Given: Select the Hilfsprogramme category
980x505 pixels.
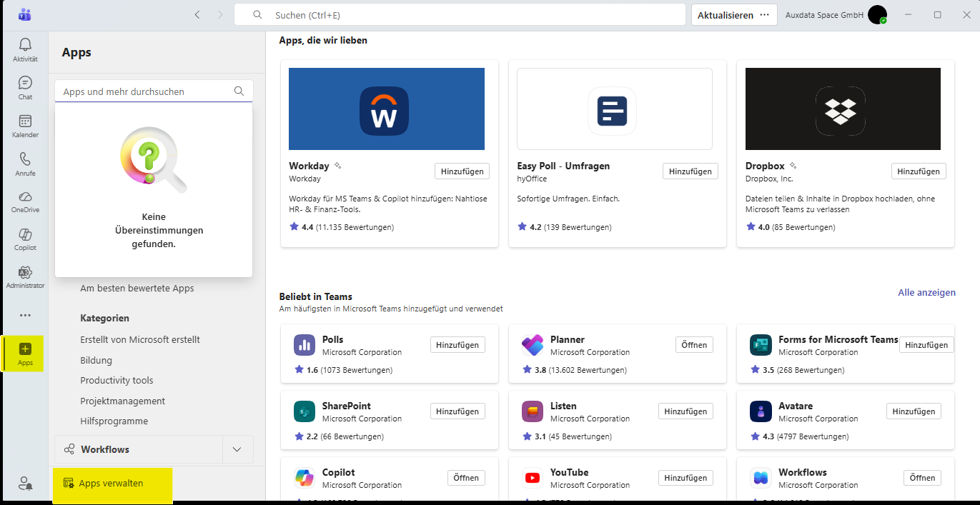Looking at the screenshot, I should pos(114,421).
